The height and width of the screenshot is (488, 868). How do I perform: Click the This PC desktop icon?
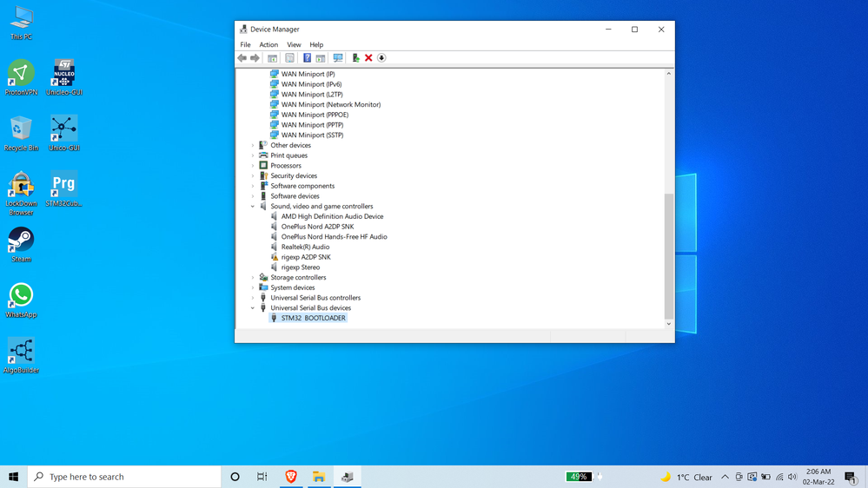point(21,23)
